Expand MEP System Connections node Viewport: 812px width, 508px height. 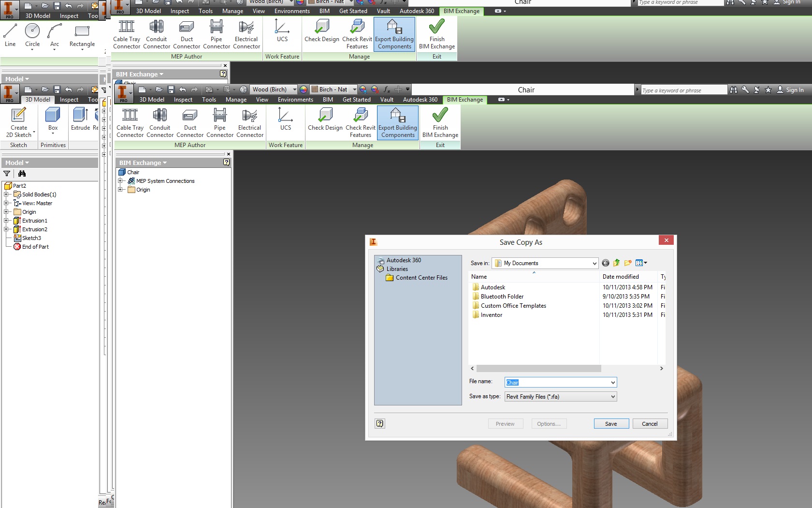(x=120, y=181)
